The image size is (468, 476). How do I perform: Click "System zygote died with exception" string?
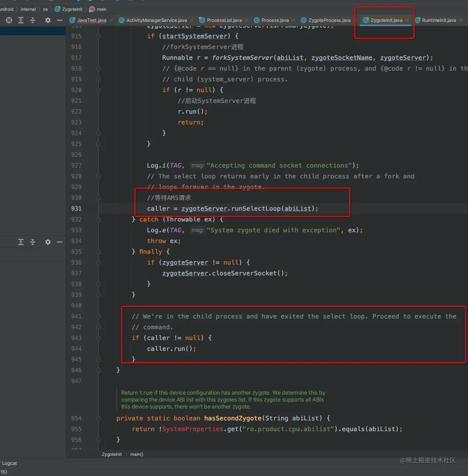pos(273,230)
